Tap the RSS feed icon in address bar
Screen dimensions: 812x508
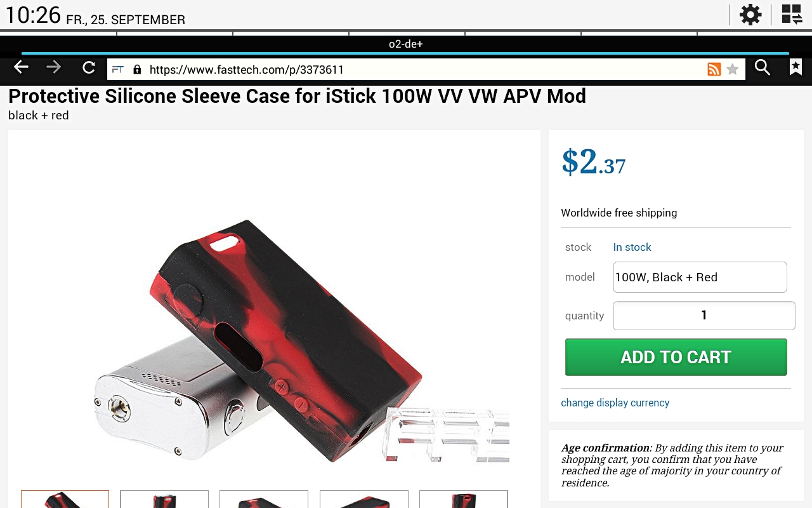(x=714, y=69)
